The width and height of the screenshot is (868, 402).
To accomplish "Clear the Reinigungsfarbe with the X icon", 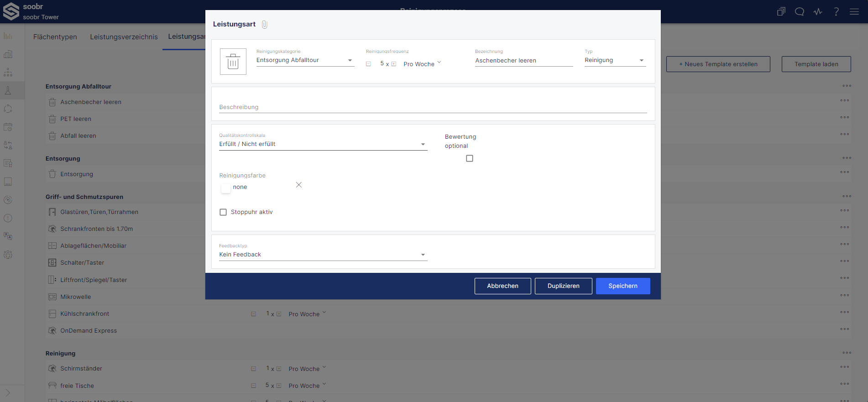I will click(299, 185).
